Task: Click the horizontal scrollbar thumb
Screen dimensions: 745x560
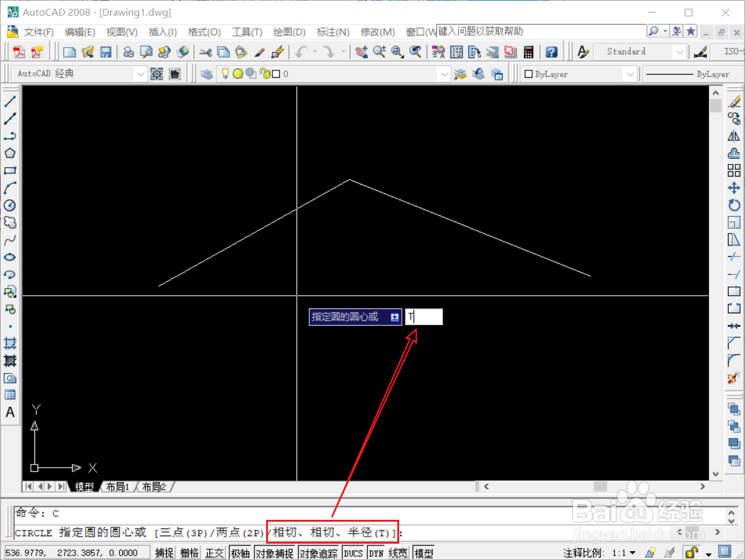Action: point(601,487)
